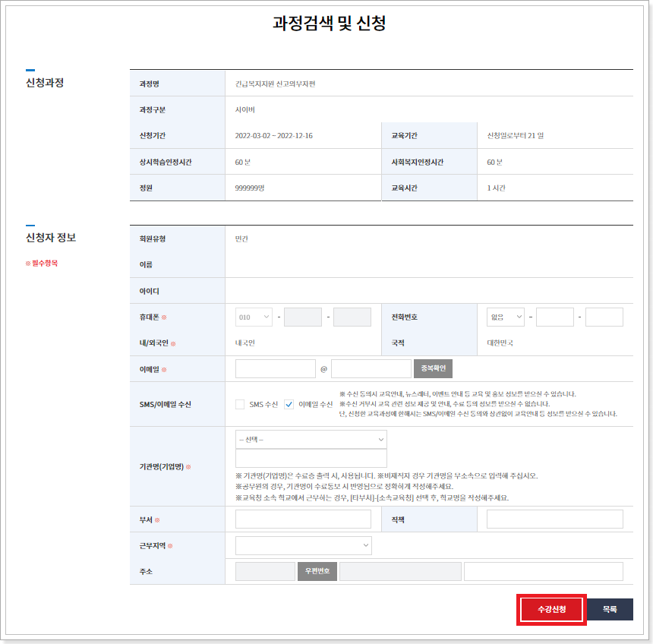Click the middle mobile number input box

tap(302, 317)
